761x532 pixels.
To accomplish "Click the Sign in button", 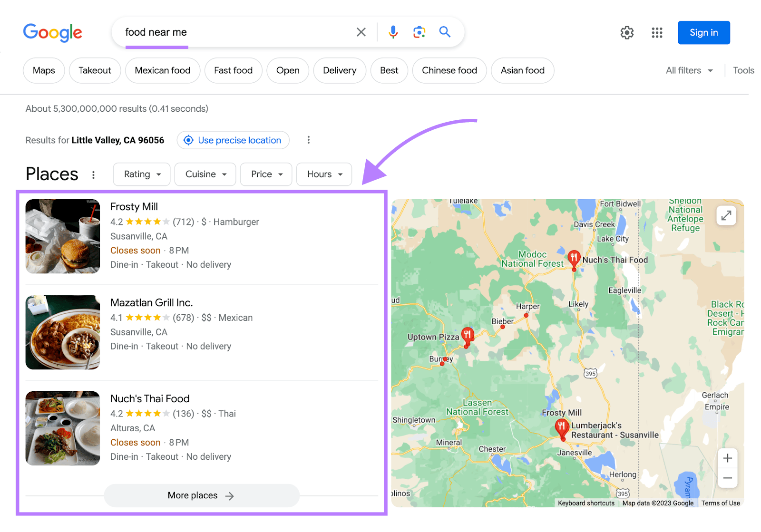I will point(703,33).
